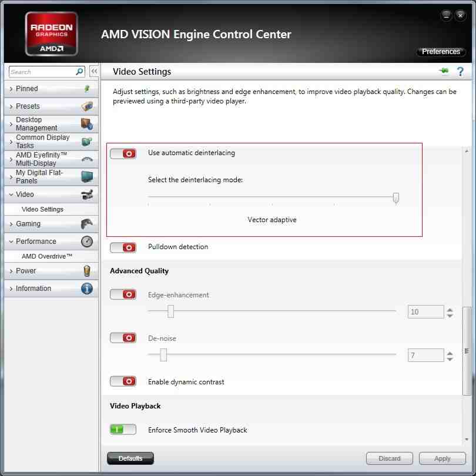Screen dimensions: 476x476
Task: Click the Presets icon in sidebar
Action: coord(87,106)
